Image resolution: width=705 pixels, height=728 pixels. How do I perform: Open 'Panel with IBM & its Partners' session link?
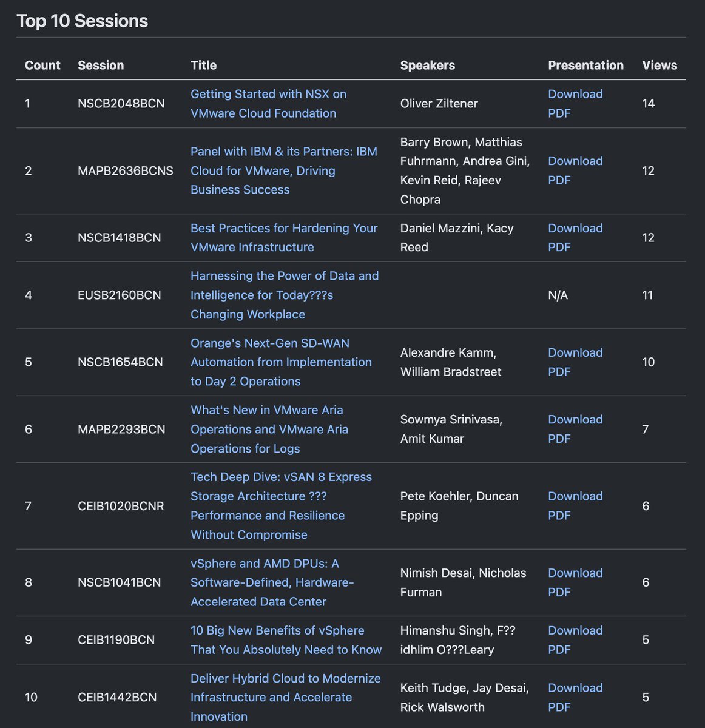point(284,170)
